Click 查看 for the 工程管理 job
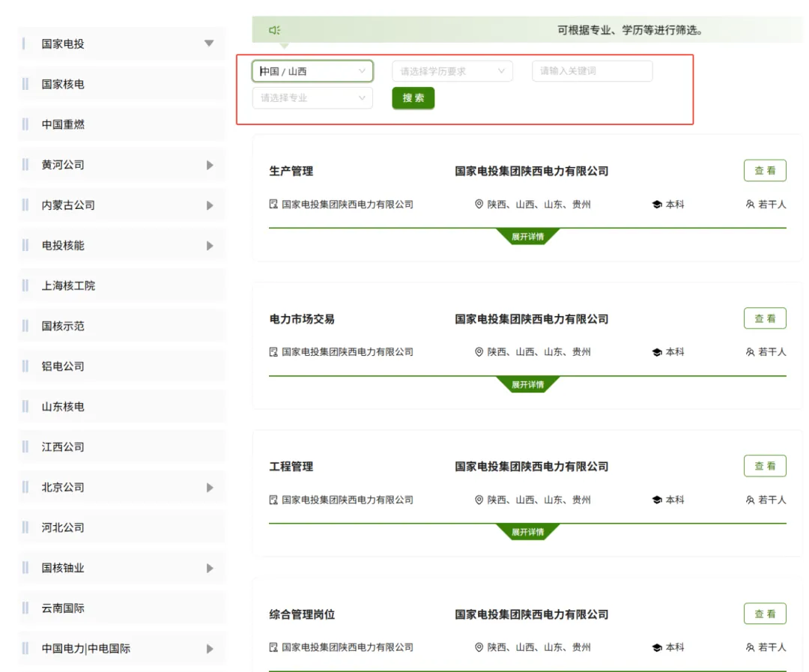Image resolution: width=809 pixels, height=672 pixels. (x=765, y=465)
